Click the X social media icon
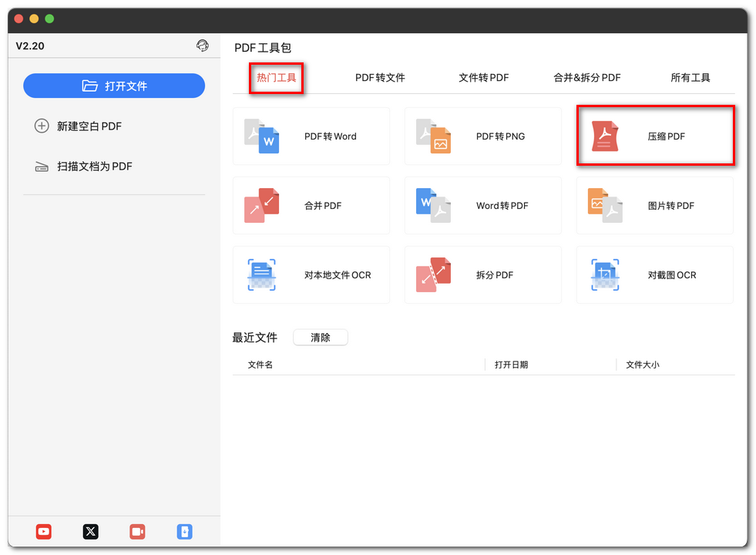This screenshot has height=555, width=756. coord(90,531)
